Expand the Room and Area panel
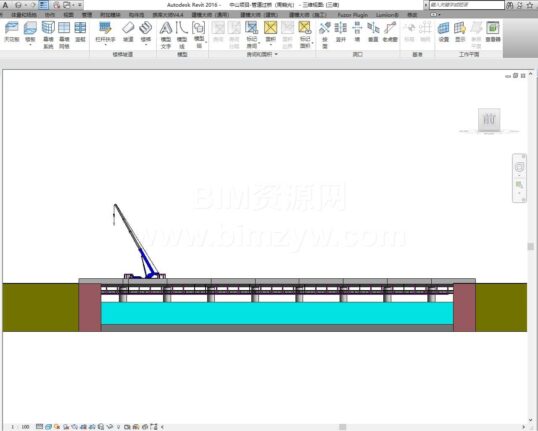 tap(262, 54)
